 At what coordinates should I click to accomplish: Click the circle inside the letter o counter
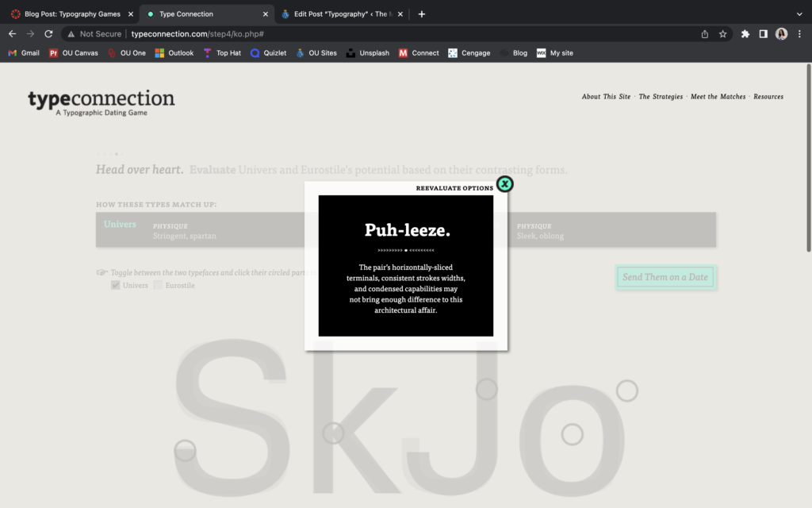pos(573,434)
